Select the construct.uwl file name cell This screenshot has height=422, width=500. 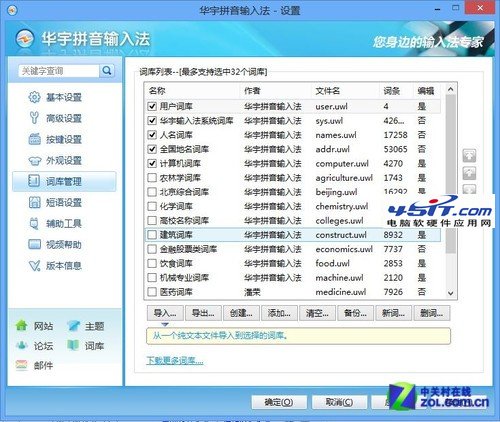click(x=341, y=235)
